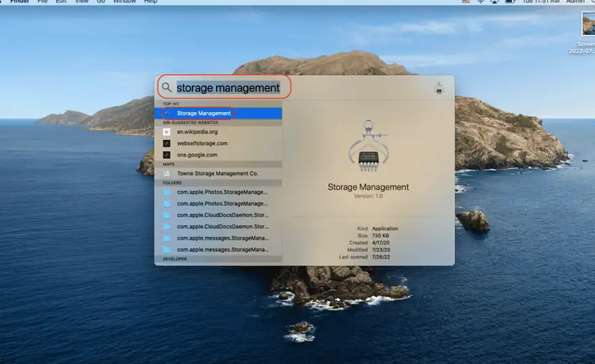This screenshot has height=364, width=595.
Task: Open the Edit menu in menu bar
Action: tap(61, 1)
